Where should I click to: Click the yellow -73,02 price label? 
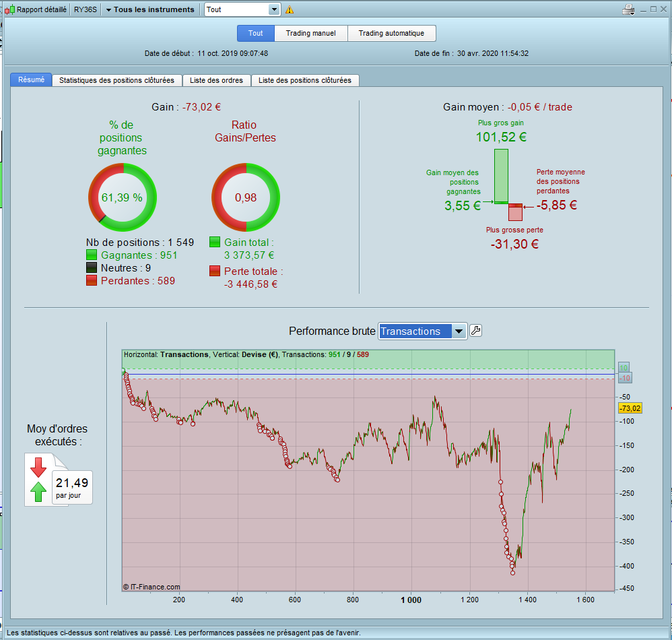pos(630,408)
